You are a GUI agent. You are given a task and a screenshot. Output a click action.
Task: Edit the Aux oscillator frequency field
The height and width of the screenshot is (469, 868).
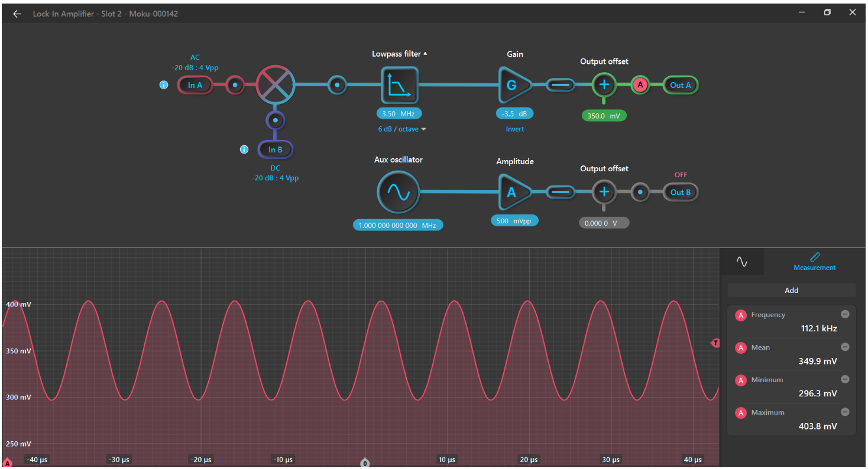coord(397,224)
